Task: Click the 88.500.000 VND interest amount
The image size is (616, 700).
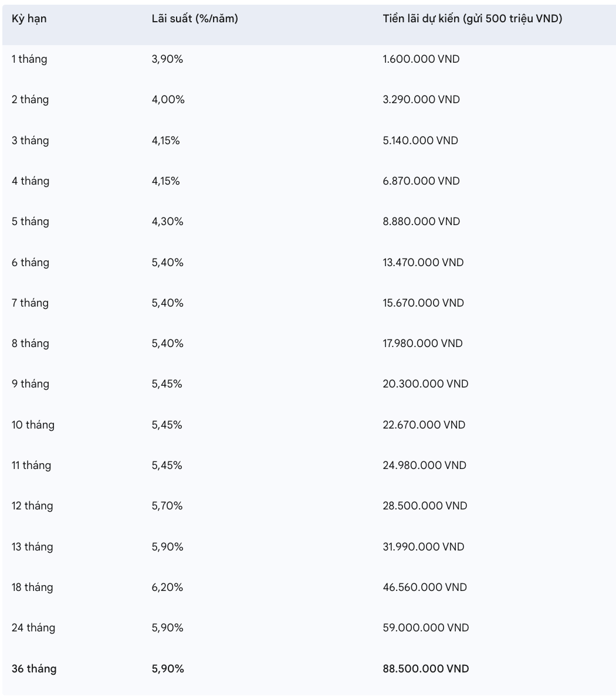Action: 426,669
